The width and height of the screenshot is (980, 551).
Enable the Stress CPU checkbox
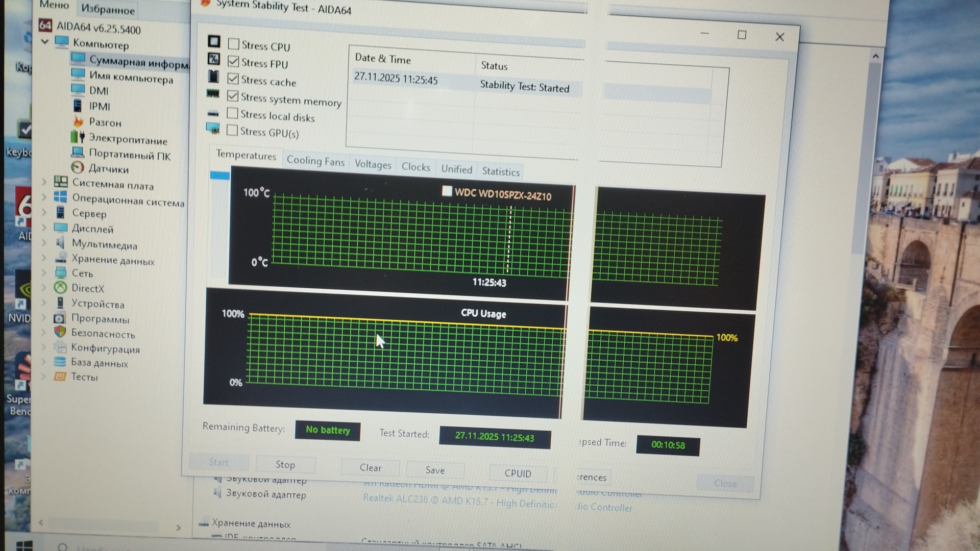233,44
